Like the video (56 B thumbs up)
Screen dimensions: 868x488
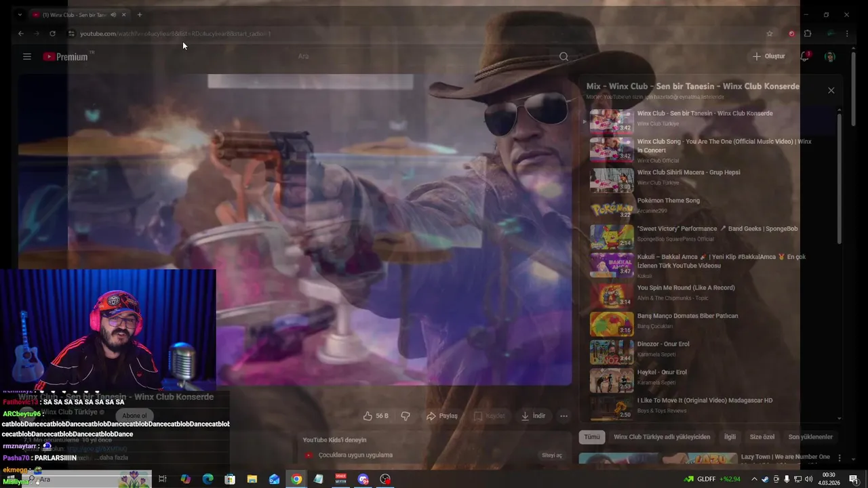coord(376,415)
